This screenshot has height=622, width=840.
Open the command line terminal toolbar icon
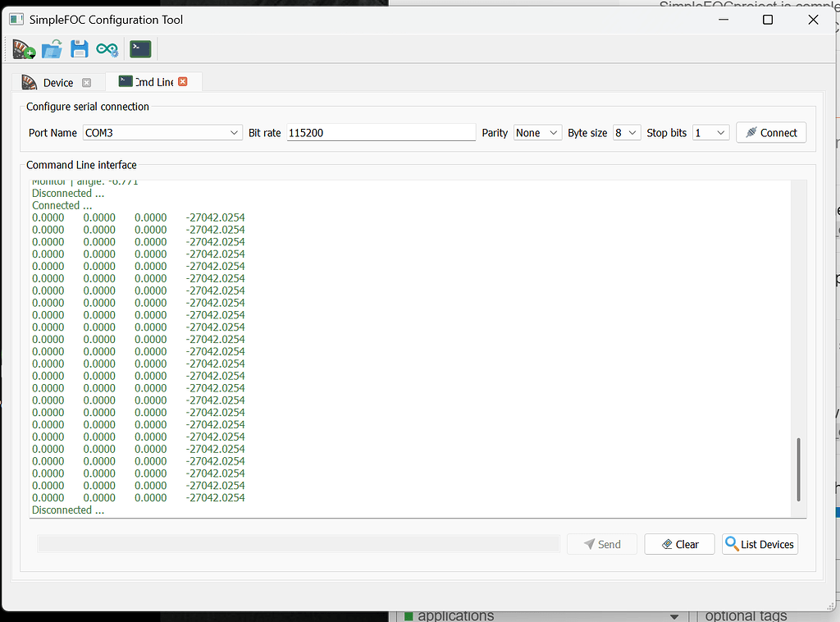(x=140, y=49)
